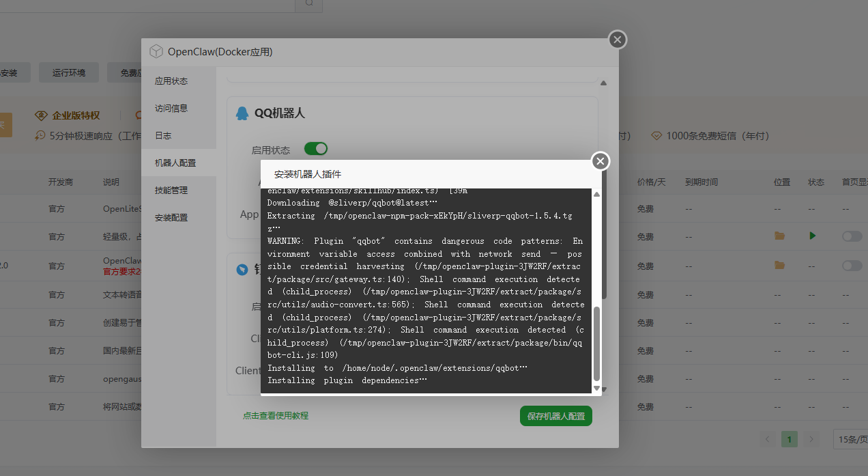Click the search magnifier icon at top

click(x=309, y=3)
